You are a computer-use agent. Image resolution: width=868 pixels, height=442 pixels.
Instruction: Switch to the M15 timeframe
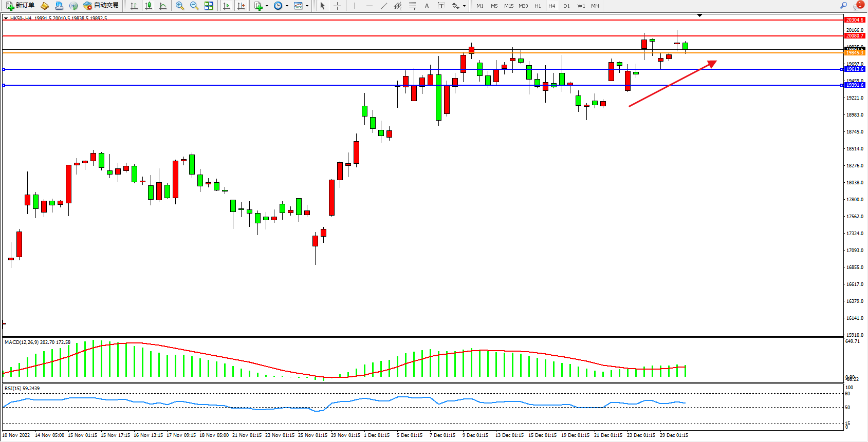(x=509, y=6)
